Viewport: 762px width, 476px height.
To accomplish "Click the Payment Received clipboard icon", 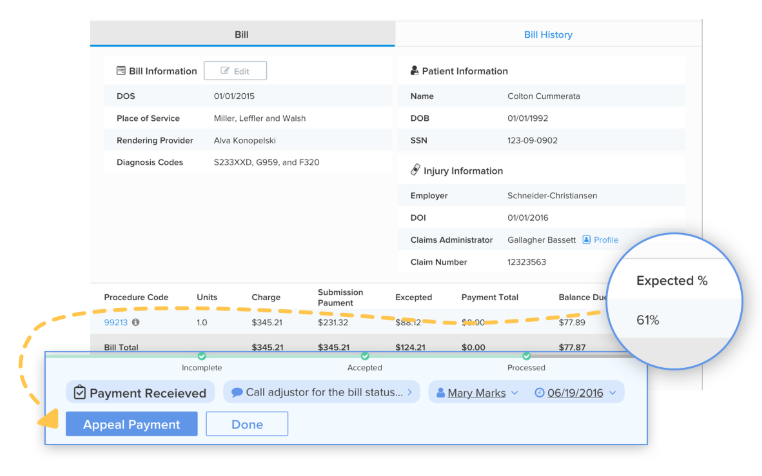I will [x=80, y=393].
